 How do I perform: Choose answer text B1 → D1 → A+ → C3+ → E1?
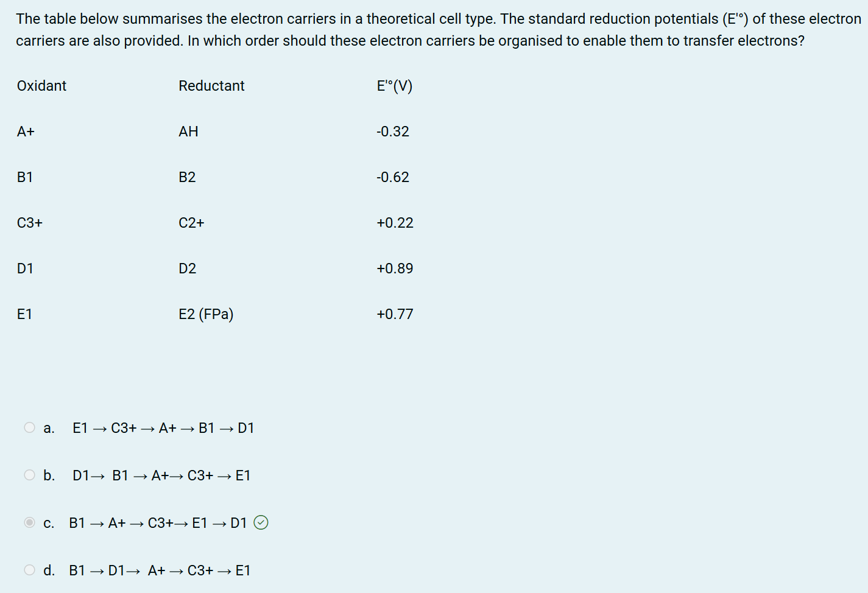(160, 570)
